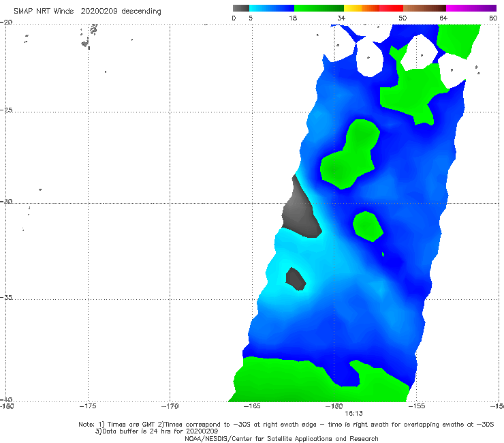The height and width of the screenshot is (443, 504).
Task: Click the latitude label '-25'
Action: click(x=6, y=110)
